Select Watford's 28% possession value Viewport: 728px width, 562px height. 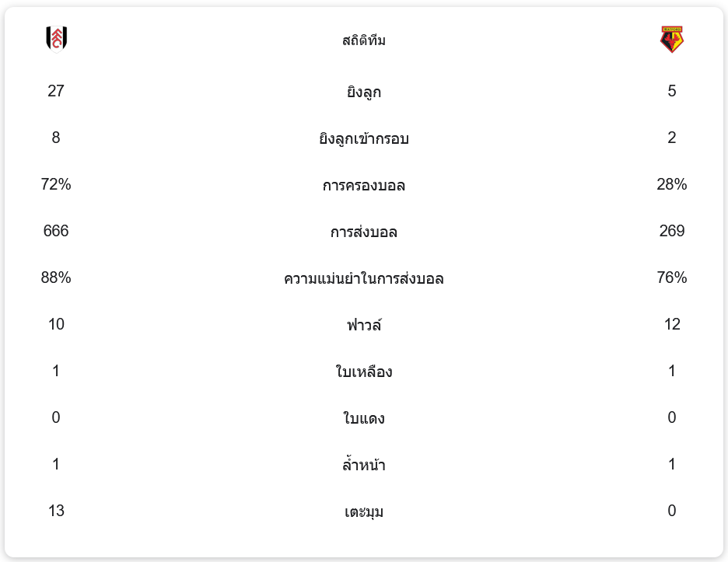click(x=672, y=184)
